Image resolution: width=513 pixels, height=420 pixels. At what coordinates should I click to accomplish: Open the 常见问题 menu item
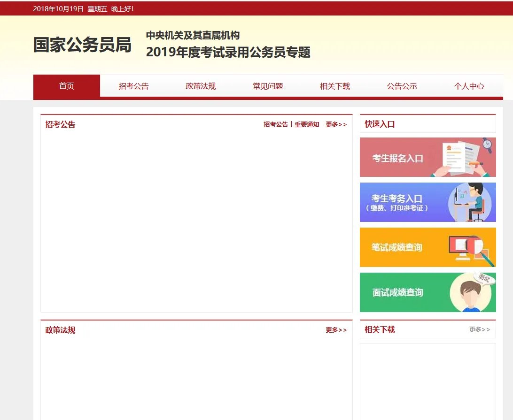(267, 86)
